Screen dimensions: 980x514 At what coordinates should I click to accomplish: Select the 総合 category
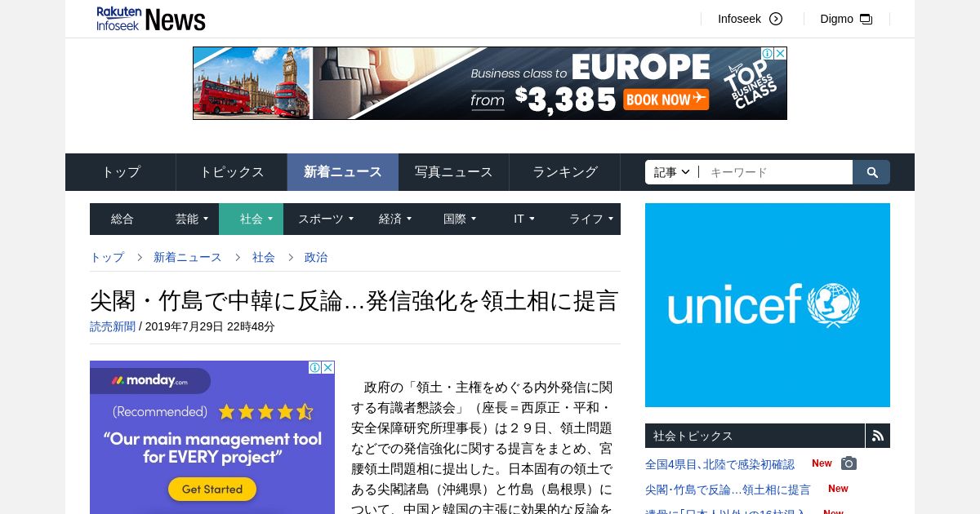click(122, 219)
